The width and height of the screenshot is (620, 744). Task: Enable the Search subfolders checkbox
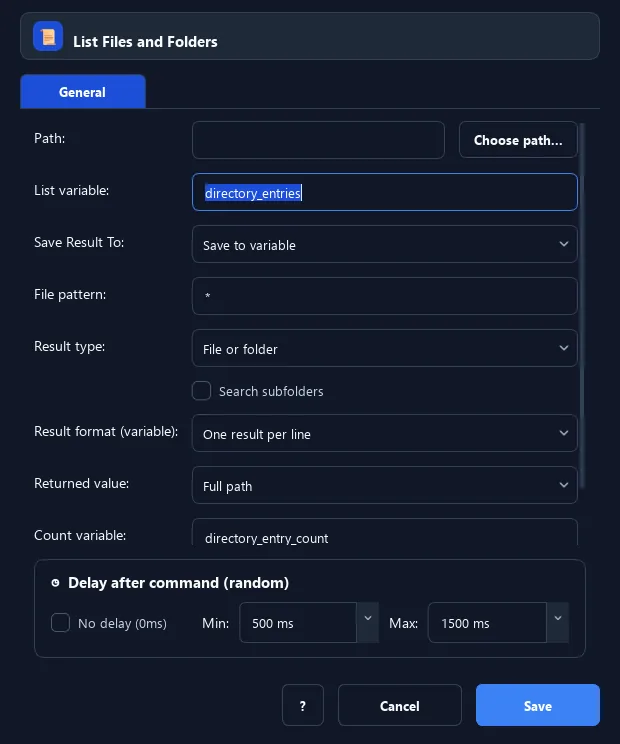pos(202,391)
